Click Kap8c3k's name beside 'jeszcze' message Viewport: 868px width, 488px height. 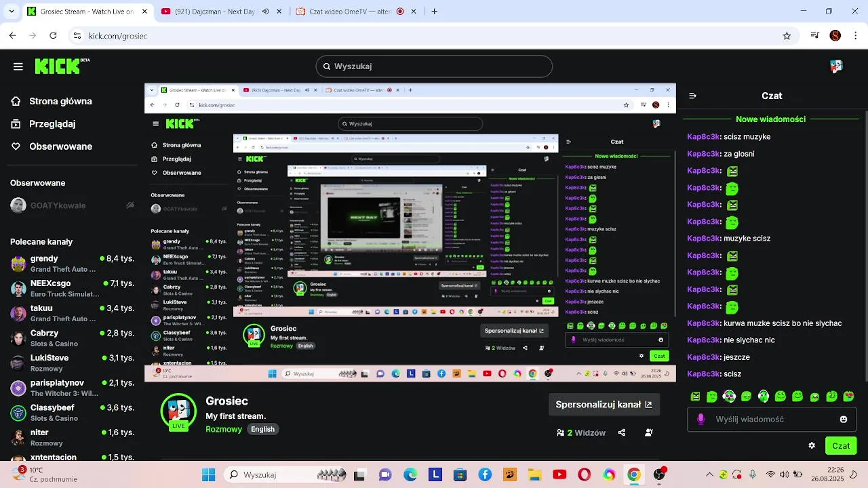click(703, 357)
